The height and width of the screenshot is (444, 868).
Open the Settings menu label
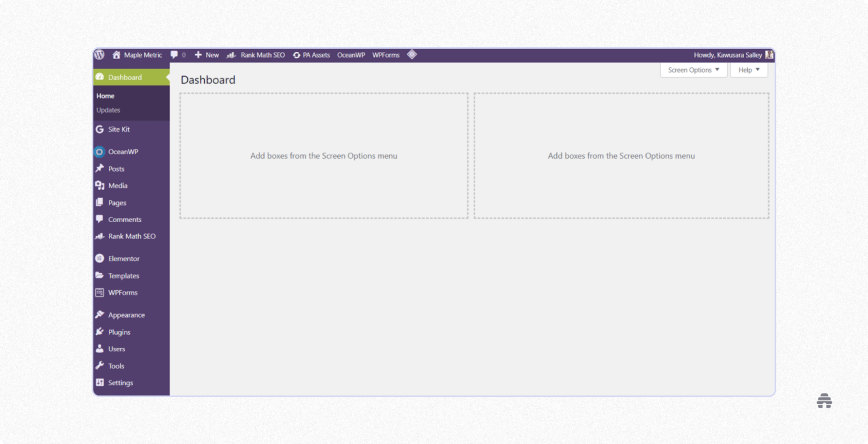point(121,383)
